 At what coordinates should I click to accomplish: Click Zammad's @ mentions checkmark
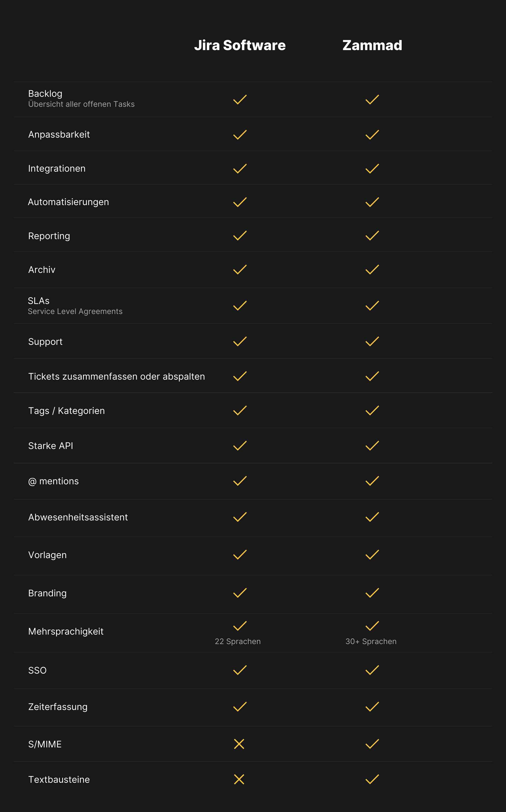(x=372, y=481)
